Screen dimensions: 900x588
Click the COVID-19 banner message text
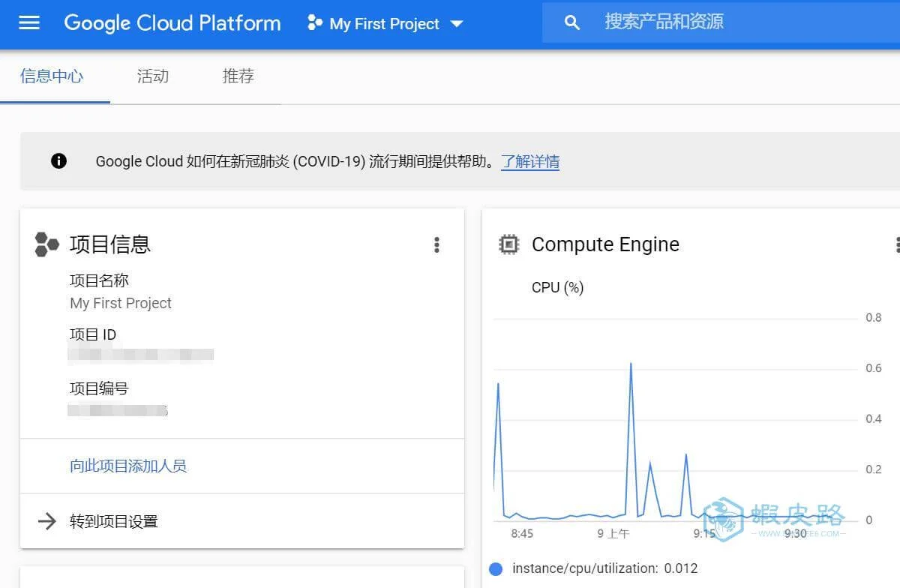point(298,161)
